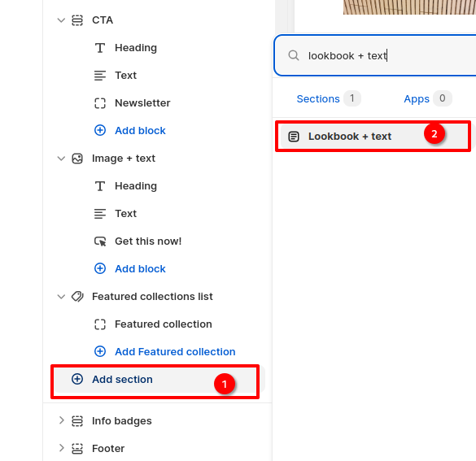Click the CTA section icon
Screen dimensions: 476x461
pyautogui.click(x=77, y=20)
